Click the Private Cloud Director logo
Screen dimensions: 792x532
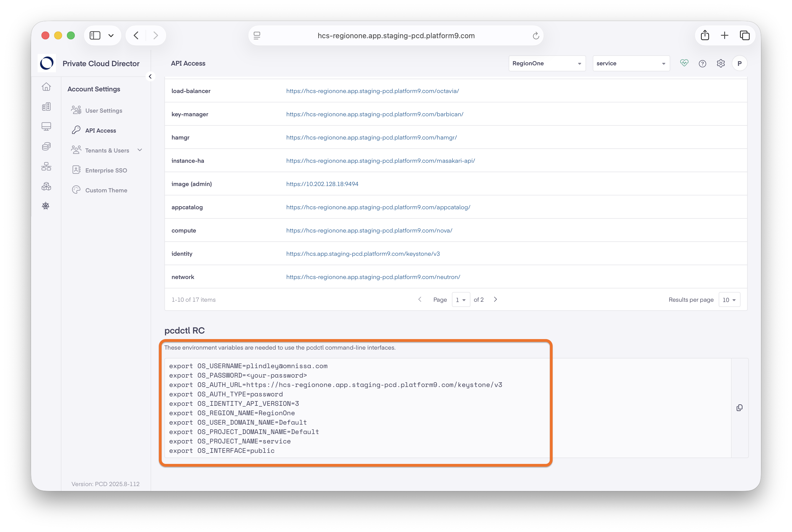47,63
